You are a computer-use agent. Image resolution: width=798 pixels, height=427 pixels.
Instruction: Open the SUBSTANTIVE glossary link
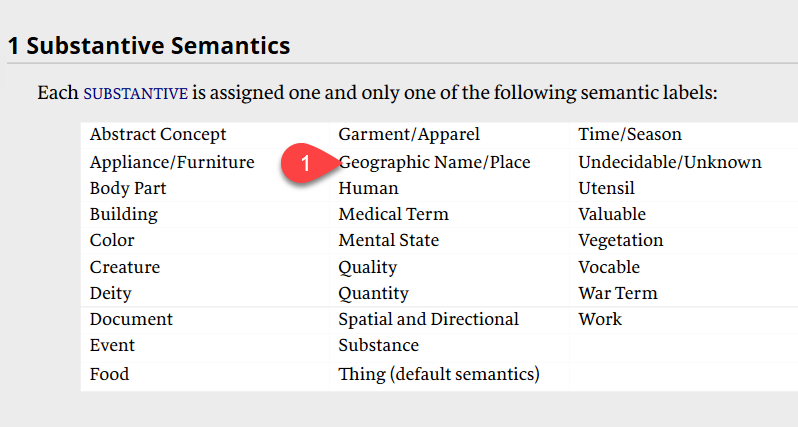click(x=136, y=94)
